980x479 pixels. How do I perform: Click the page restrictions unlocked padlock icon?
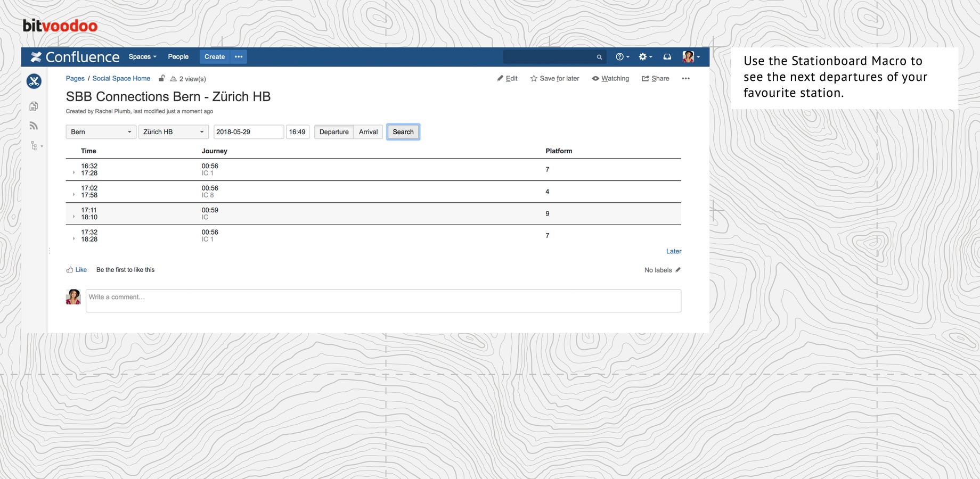(x=161, y=78)
